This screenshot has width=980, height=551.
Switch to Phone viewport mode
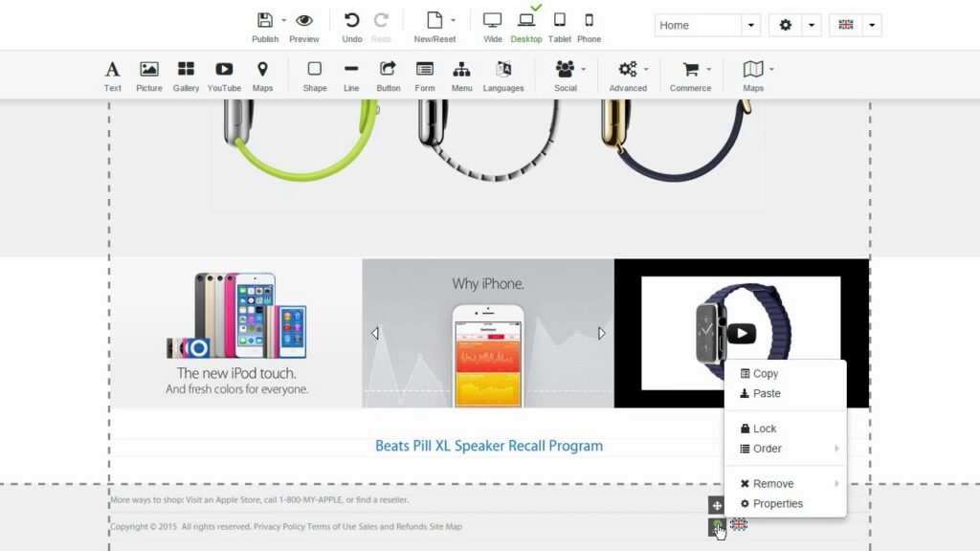589,27
